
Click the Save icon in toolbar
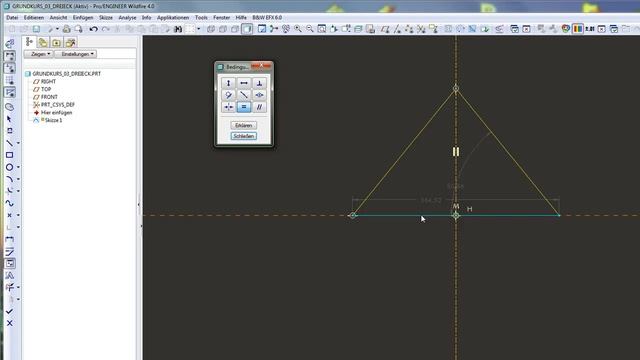click(x=36, y=29)
